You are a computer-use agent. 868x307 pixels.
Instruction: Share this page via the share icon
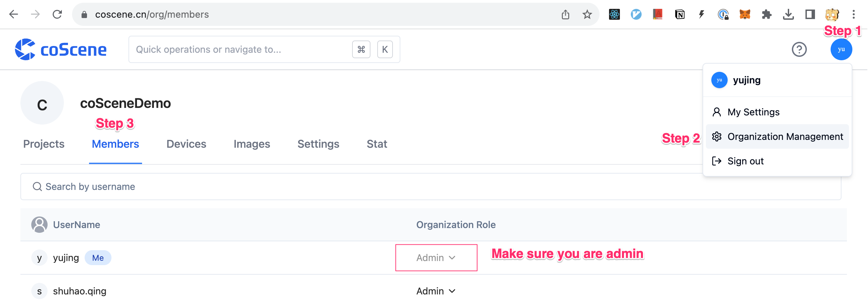566,14
